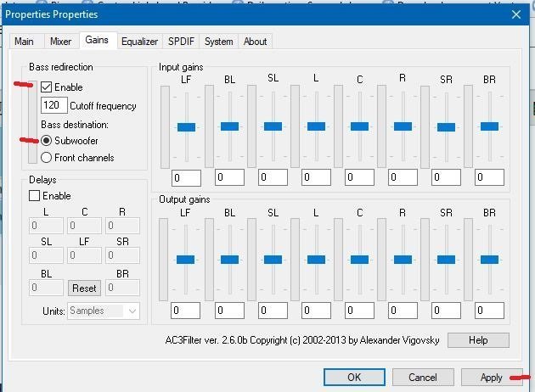Viewport: 535px width, 392px height.
Task: Click the Output gains SR value field
Action: [447, 311]
